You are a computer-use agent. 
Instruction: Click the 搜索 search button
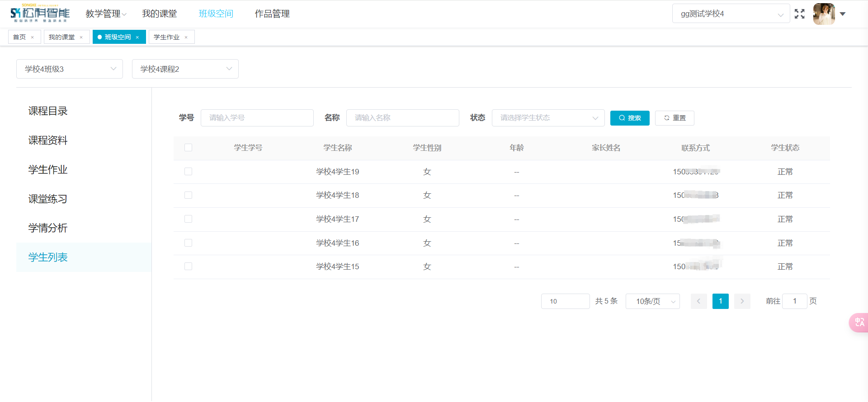point(629,118)
